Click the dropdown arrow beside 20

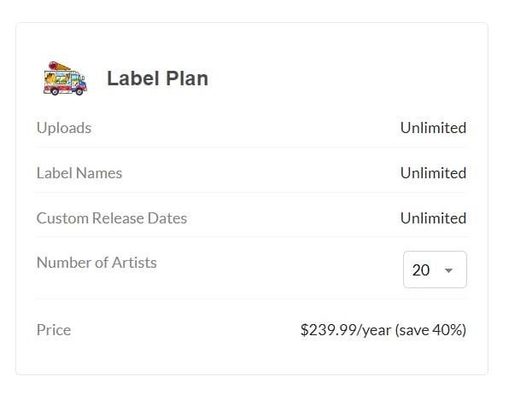[448, 270]
